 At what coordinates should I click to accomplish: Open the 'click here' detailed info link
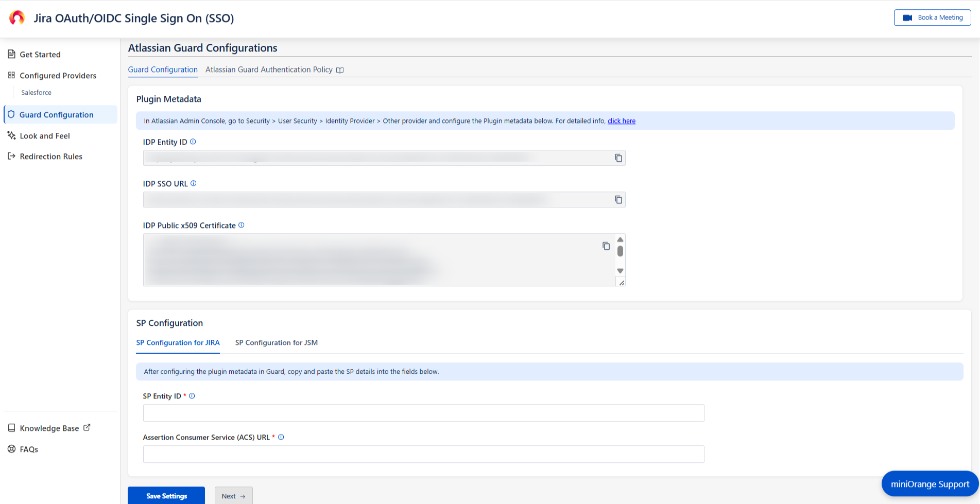tap(622, 121)
